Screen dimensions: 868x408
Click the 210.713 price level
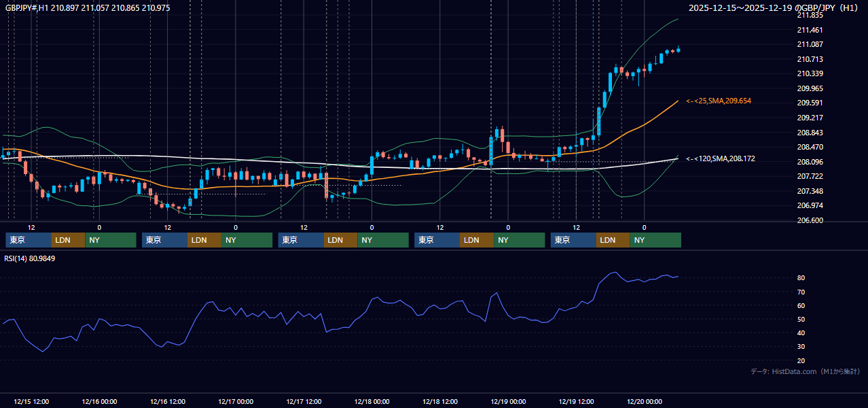click(810, 59)
